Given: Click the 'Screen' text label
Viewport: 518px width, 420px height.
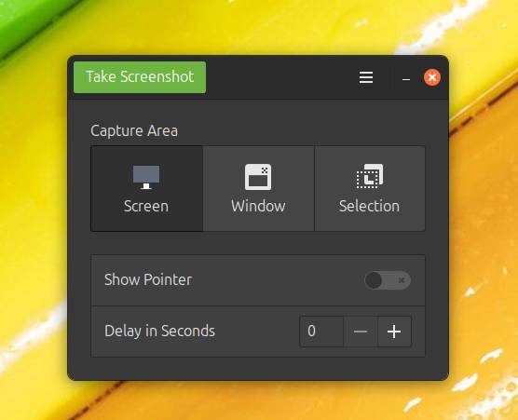Looking at the screenshot, I should (146, 207).
